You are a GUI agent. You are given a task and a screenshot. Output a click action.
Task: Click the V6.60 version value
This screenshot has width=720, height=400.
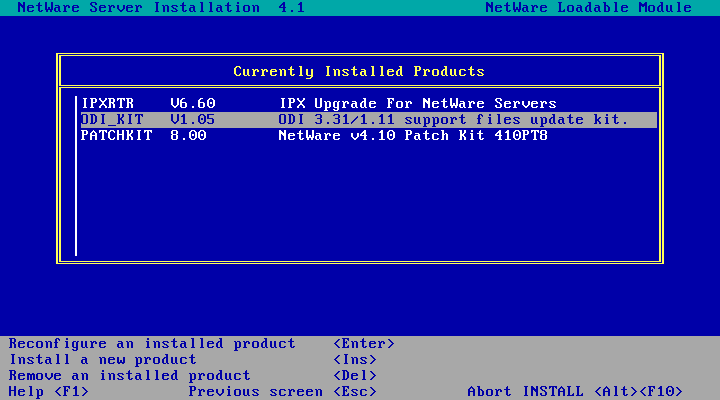click(x=193, y=103)
